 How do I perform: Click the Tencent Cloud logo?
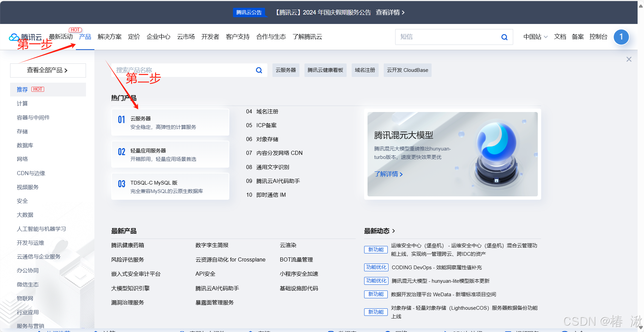pyautogui.click(x=25, y=37)
